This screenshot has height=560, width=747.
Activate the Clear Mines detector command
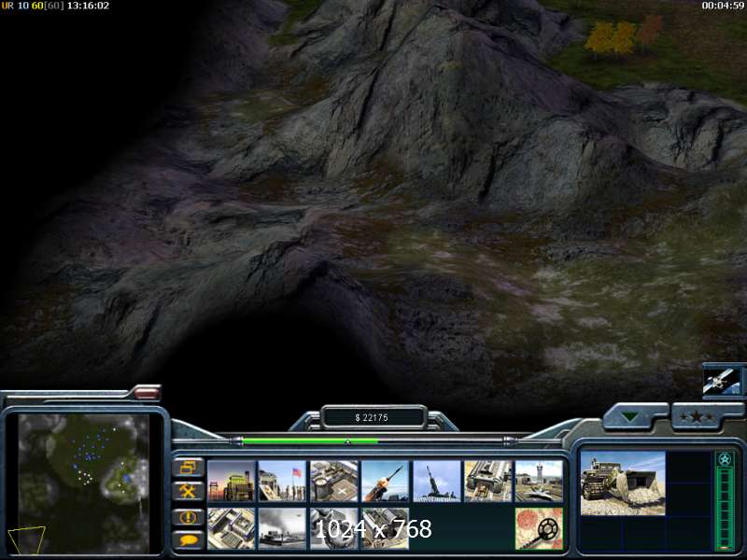coord(540,528)
